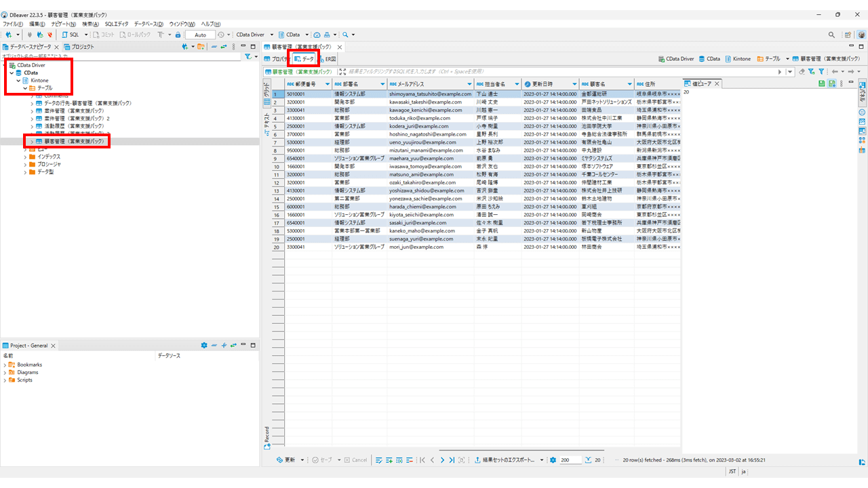Image resolution: width=868 pixels, height=488 pixels.
Task: Go to next page of results
Action: 442,460
